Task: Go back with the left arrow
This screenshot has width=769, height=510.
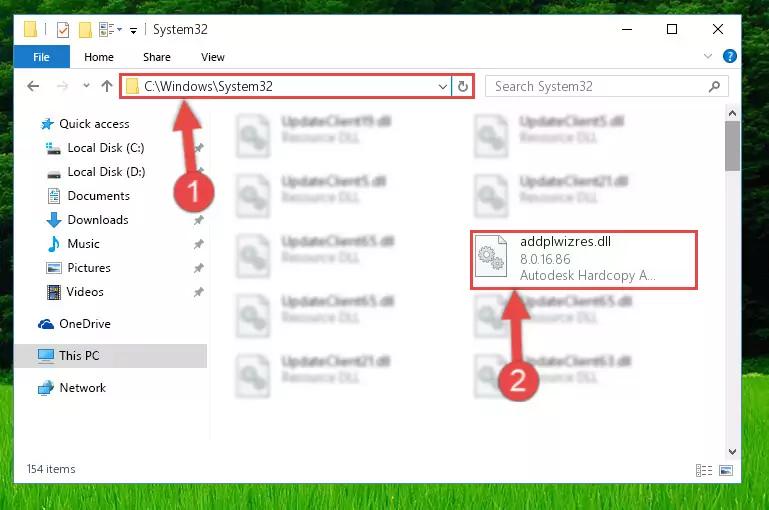Action: tap(33, 86)
